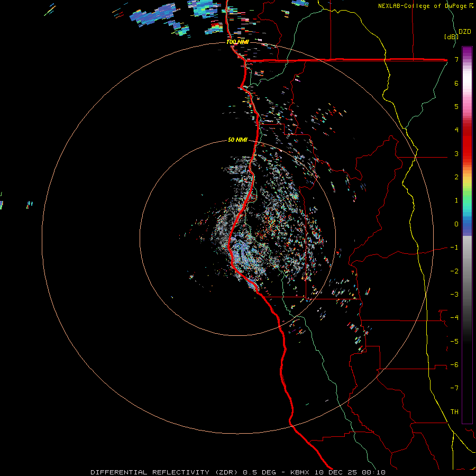Click the -6 value on the colorbar
476x476 pixels.
454,365
